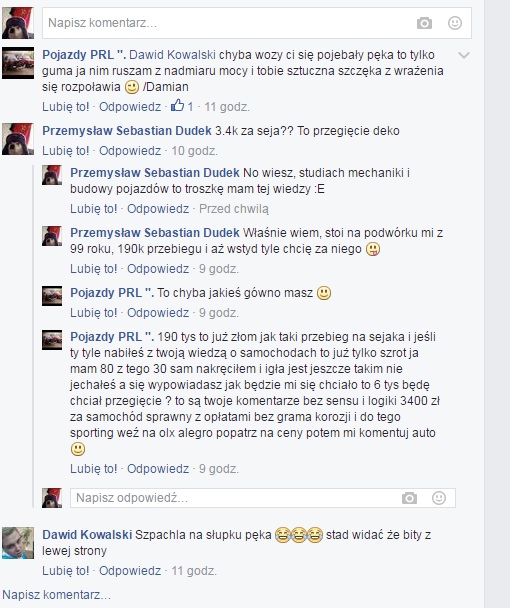Expand options chevron on first Pojazdy PRL comment
This screenshot has width=510, height=608.
tap(464, 55)
